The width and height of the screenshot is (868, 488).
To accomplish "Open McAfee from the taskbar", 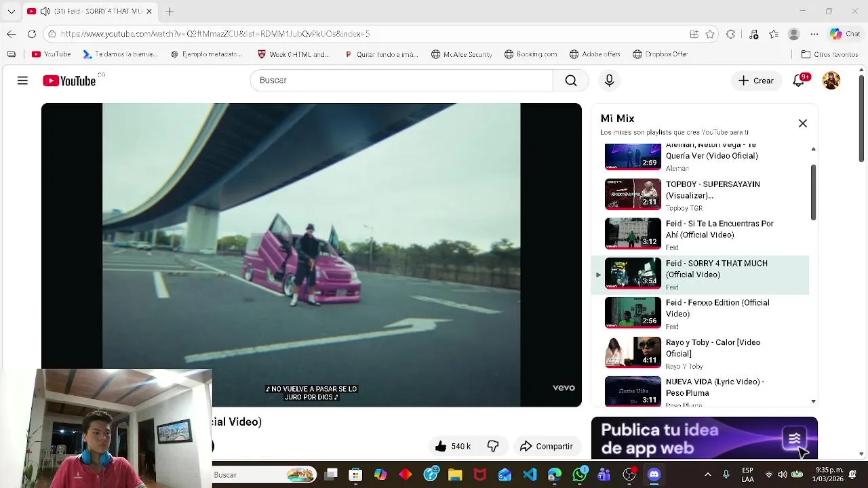I will click(x=480, y=474).
